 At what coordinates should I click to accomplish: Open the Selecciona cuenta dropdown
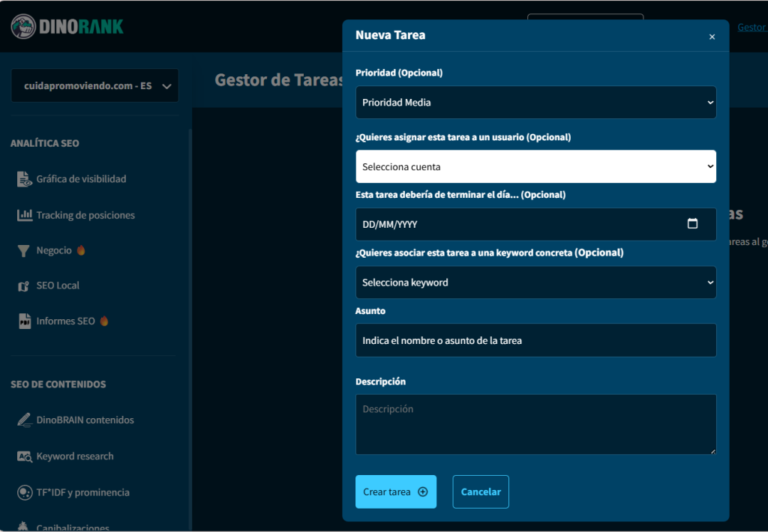(x=535, y=166)
